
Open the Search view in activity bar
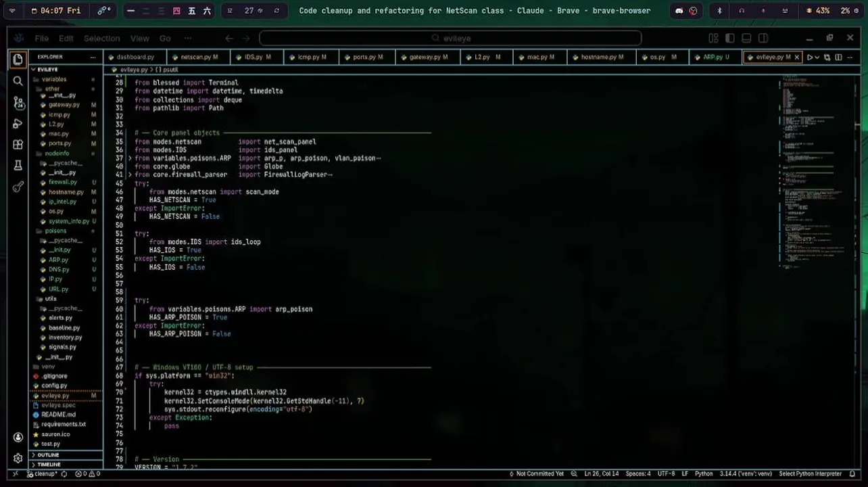[x=18, y=81]
